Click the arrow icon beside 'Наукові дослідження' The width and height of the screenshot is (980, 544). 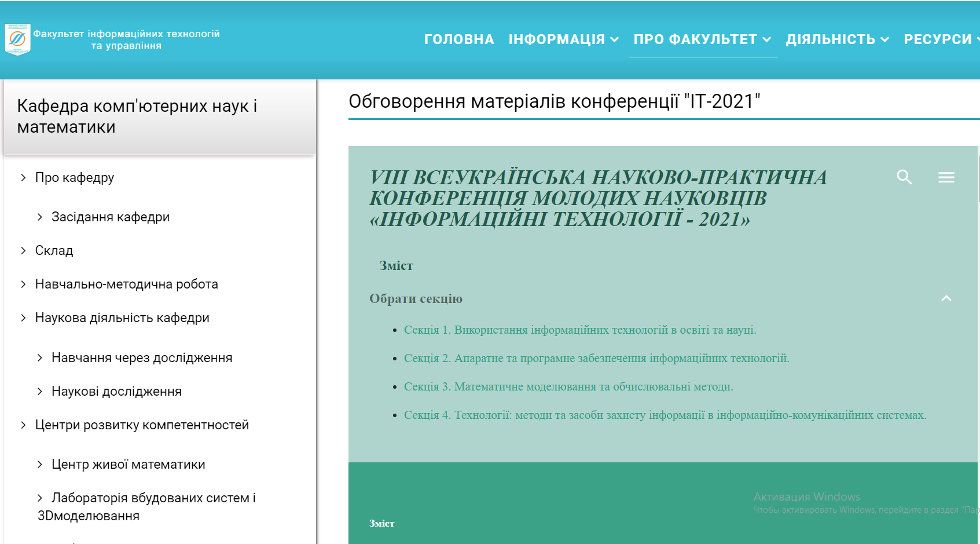point(39,391)
